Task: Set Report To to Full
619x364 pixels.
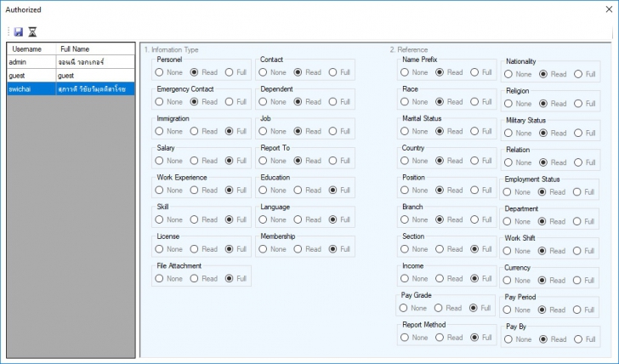Action: point(340,161)
